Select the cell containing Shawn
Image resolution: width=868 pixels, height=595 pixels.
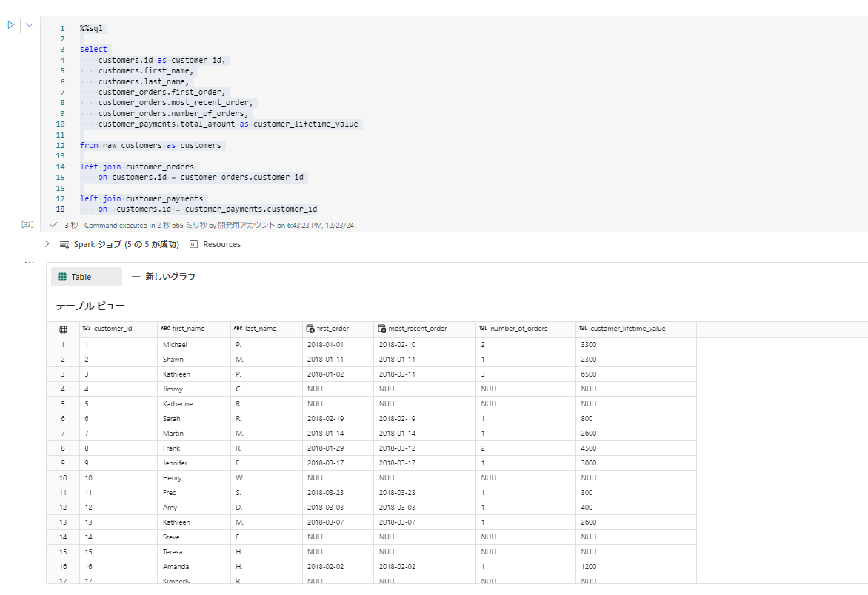point(194,360)
